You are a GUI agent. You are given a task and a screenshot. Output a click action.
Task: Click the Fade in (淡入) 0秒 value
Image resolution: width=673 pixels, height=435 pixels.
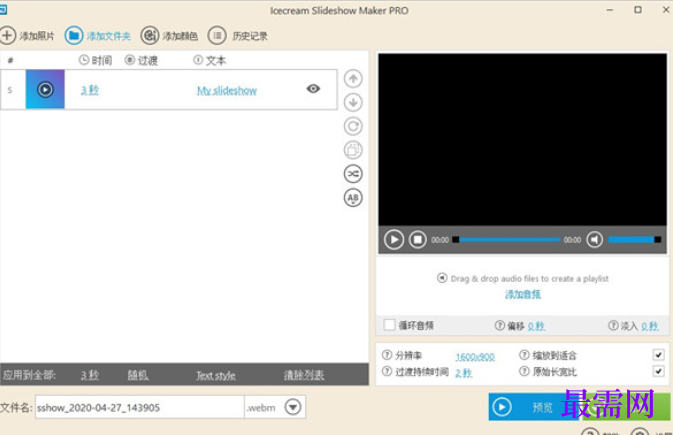650,326
